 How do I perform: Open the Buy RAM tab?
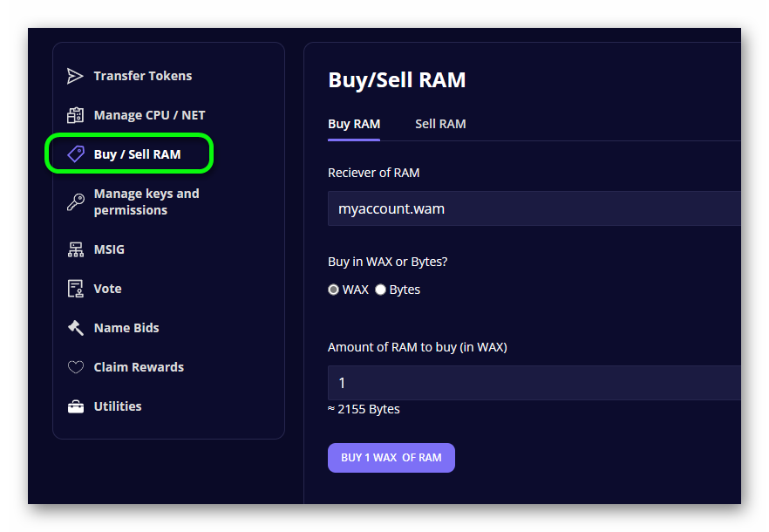354,124
